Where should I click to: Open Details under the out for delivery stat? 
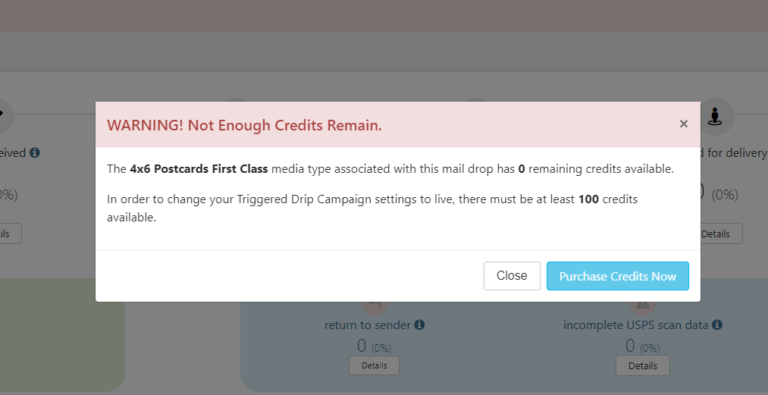[718, 234]
